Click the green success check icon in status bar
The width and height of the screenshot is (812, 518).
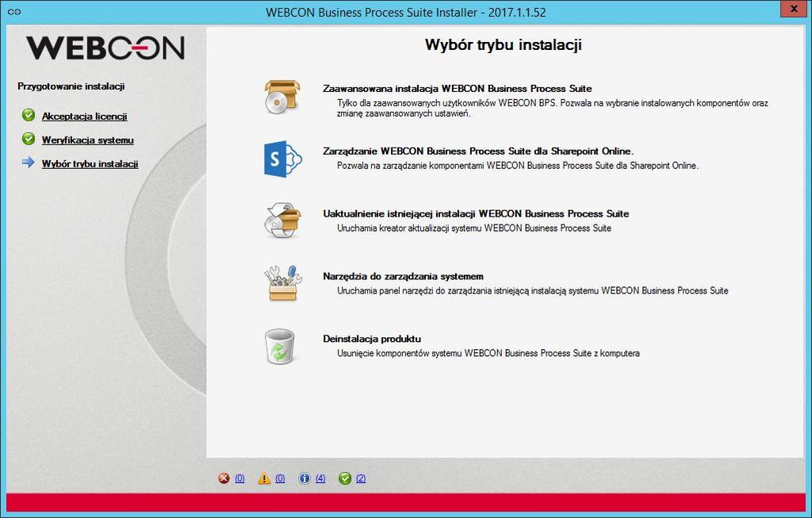(x=345, y=478)
